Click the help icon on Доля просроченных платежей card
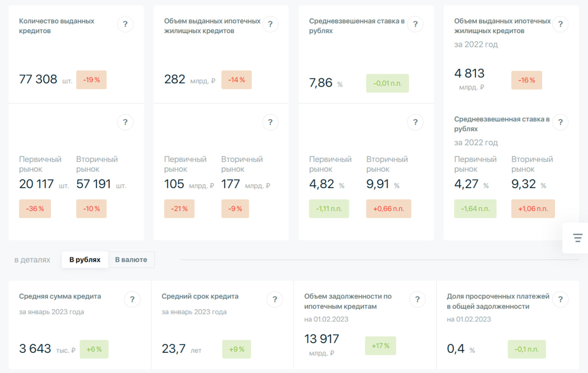This screenshot has width=588, height=373. pos(560,299)
